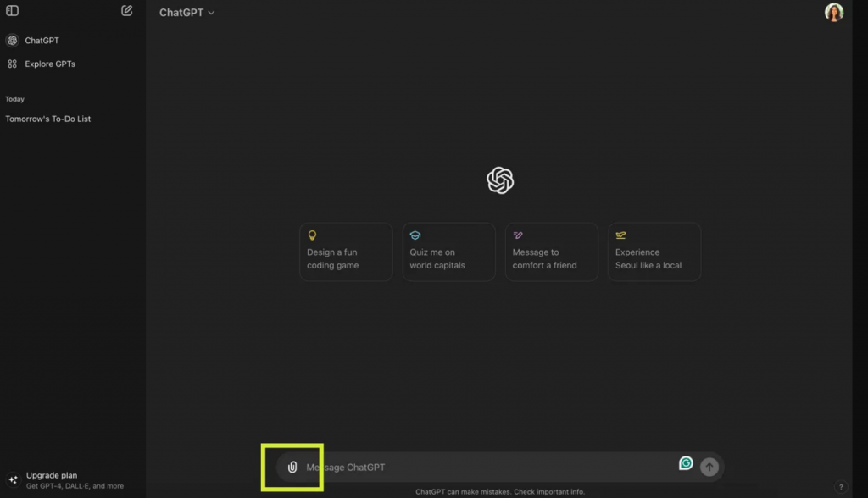
Task: Click the "Today" section label in sidebar
Action: pos(15,99)
